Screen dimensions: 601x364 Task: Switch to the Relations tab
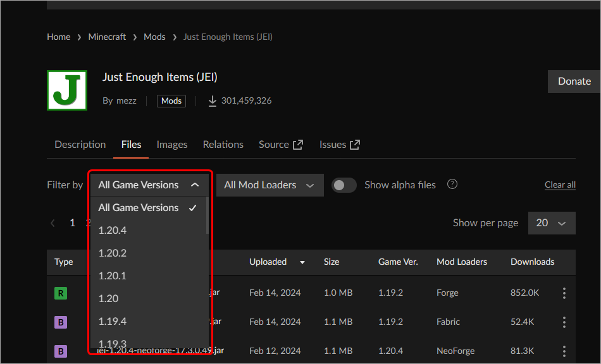point(223,145)
